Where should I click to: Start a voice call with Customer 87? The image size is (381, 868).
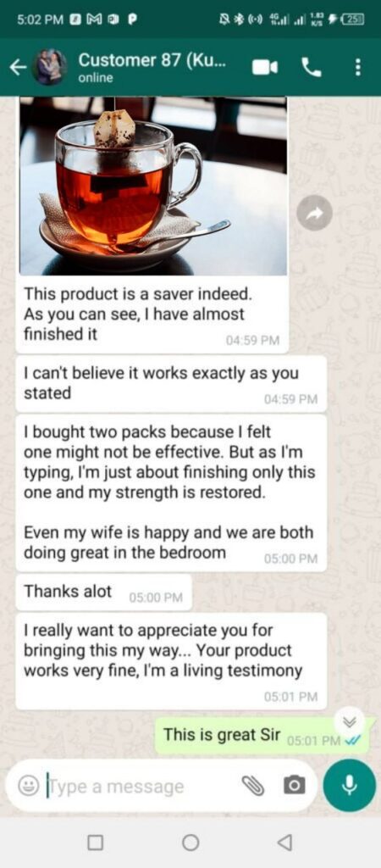pos(312,67)
